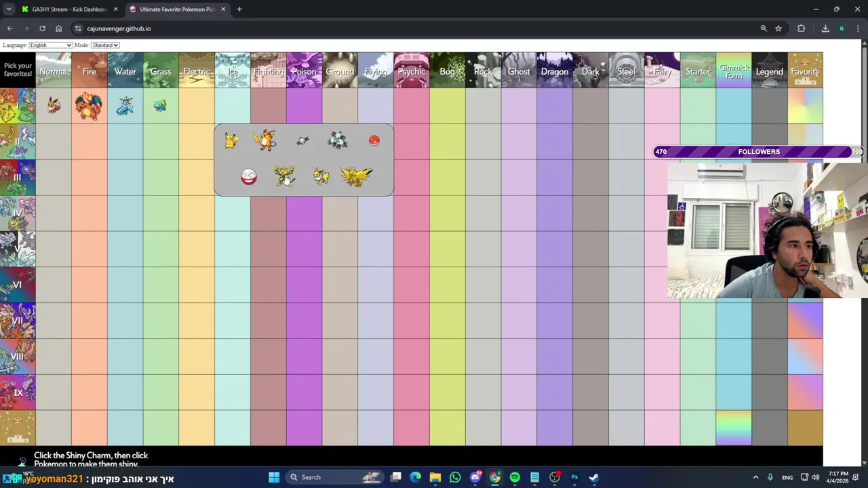Close the Pokemon Picker tab

coord(223,9)
